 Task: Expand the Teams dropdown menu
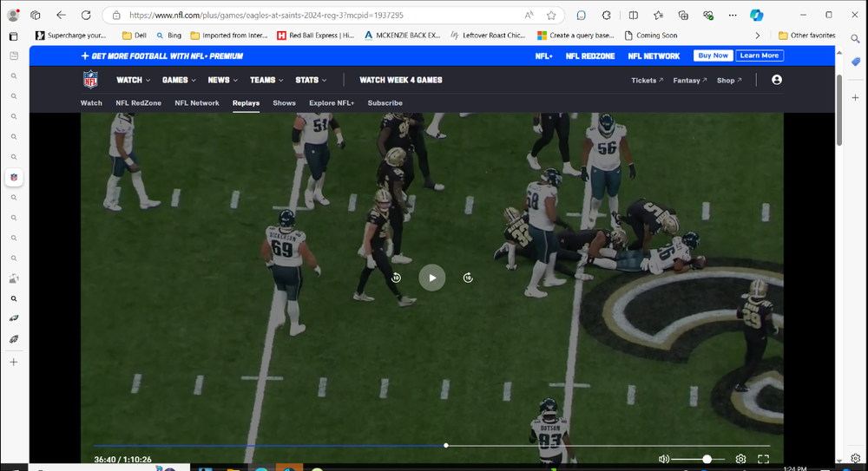[x=266, y=80]
